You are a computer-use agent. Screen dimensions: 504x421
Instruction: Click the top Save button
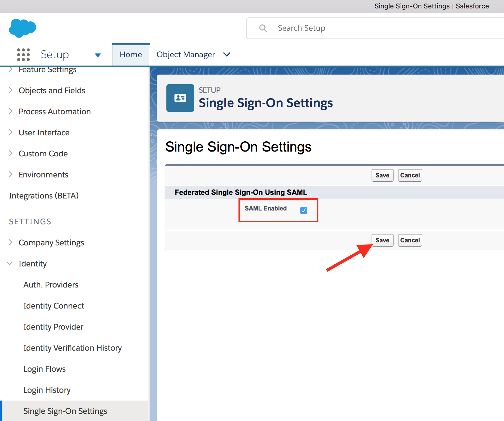click(x=382, y=175)
